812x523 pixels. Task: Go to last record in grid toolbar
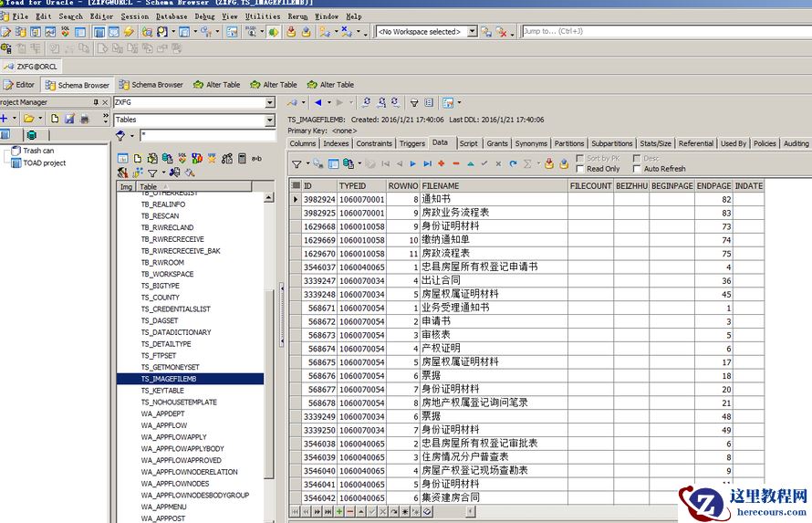[x=426, y=164]
